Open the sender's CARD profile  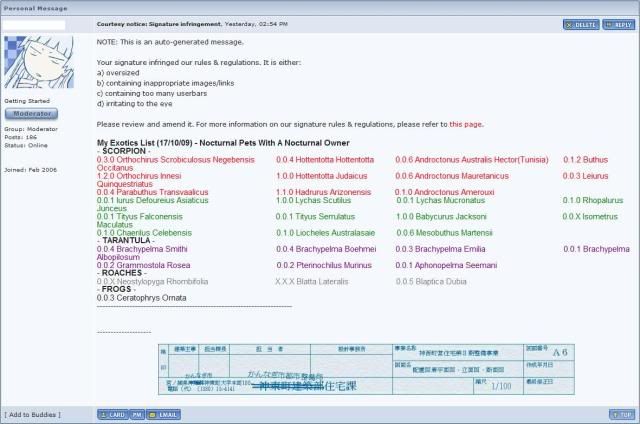pos(111,414)
